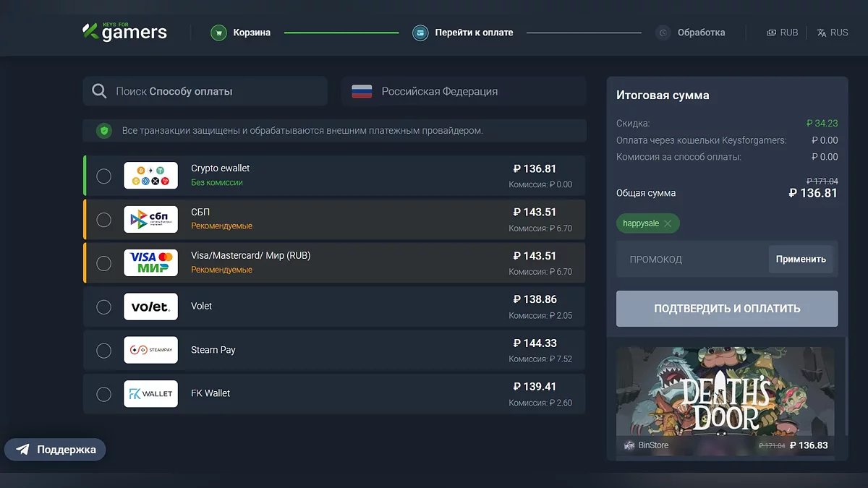Click the Steam Pay logo
868x488 pixels.
150,350
